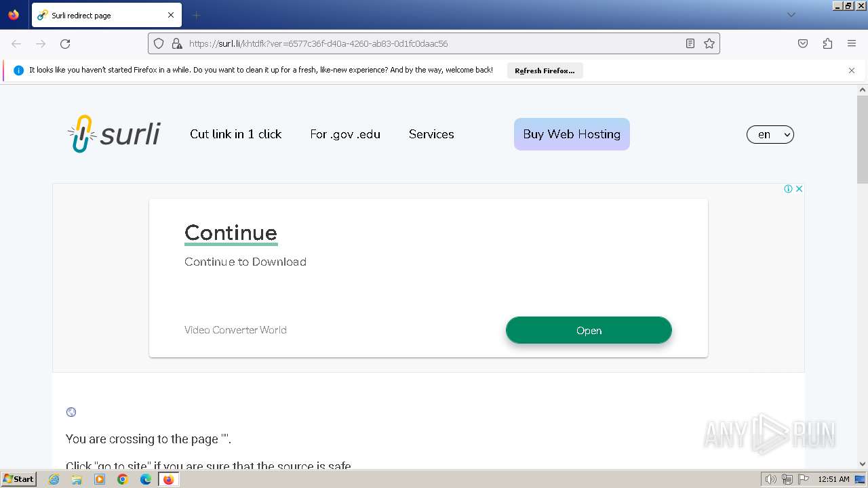Click the ad info icon

pos(788,189)
